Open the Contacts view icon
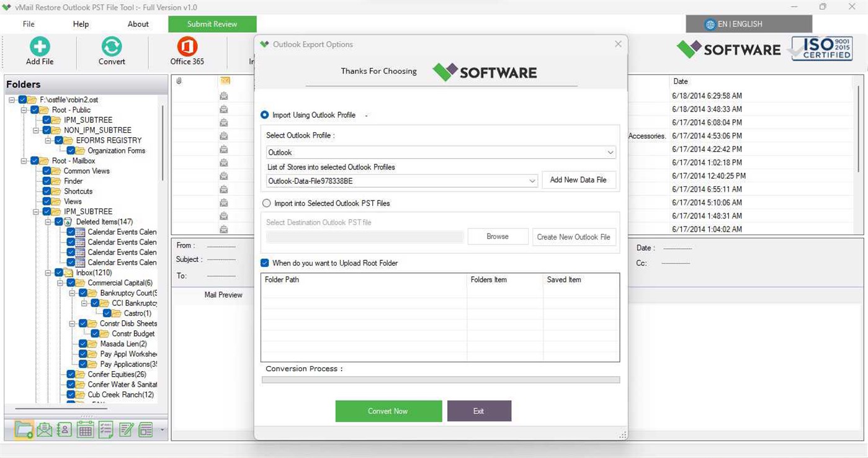868x458 pixels. point(65,429)
